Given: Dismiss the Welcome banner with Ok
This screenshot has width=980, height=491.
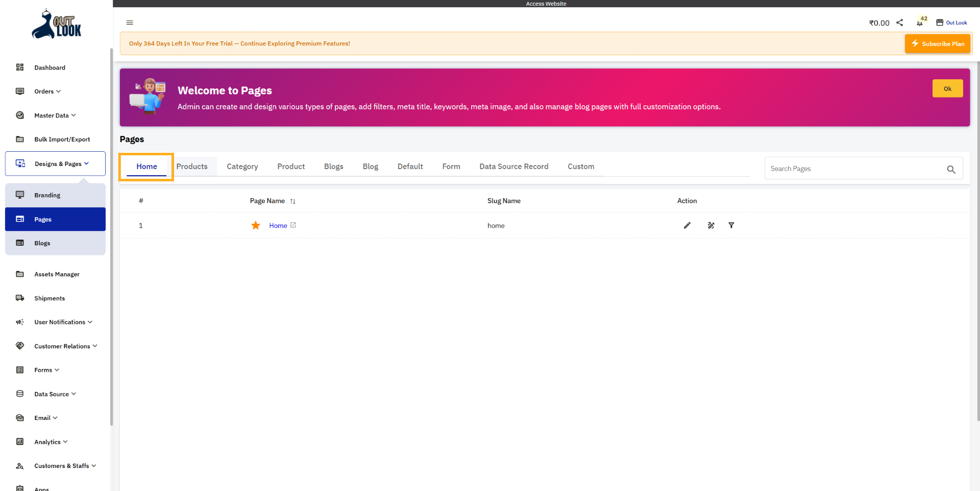Looking at the screenshot, I should tap(947, 88).
